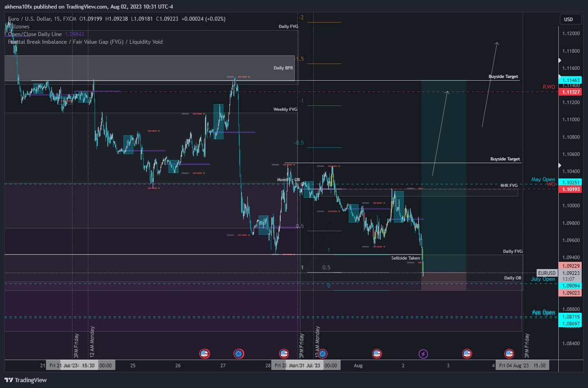Click the Aug label on time axis
The width and height of the screenshot is (588, 388).
(358, 365)
